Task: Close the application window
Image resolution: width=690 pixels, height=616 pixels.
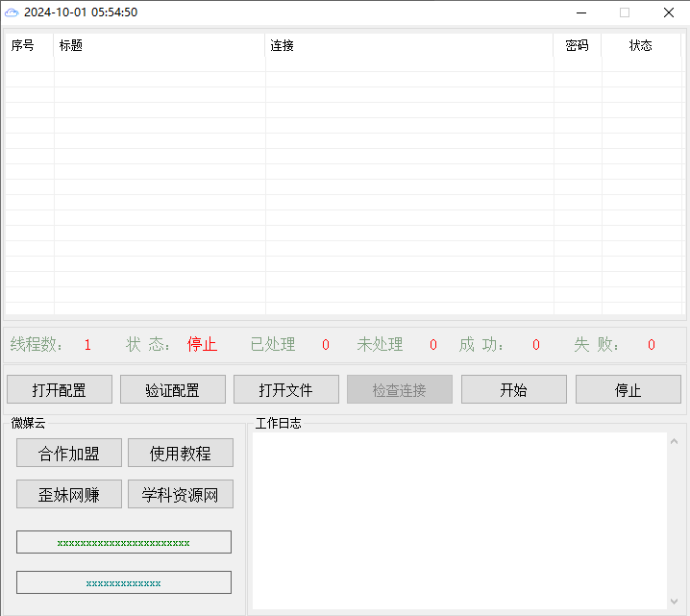Action: coord(669,12)
